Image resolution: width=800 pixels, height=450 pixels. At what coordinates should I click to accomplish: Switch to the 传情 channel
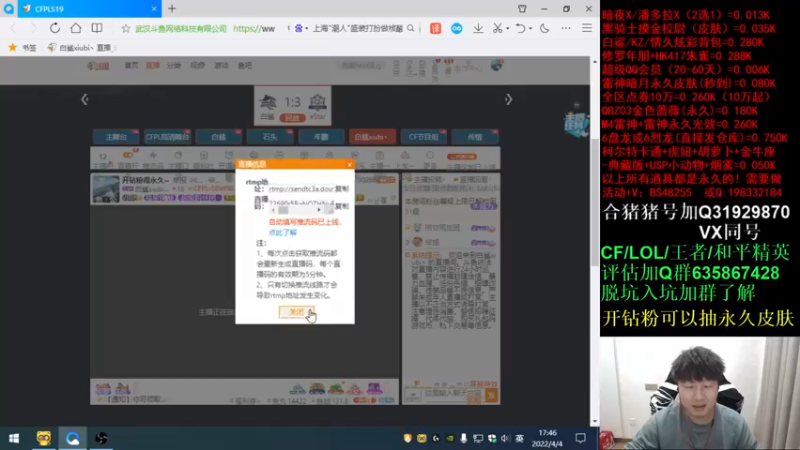(475, 137)
